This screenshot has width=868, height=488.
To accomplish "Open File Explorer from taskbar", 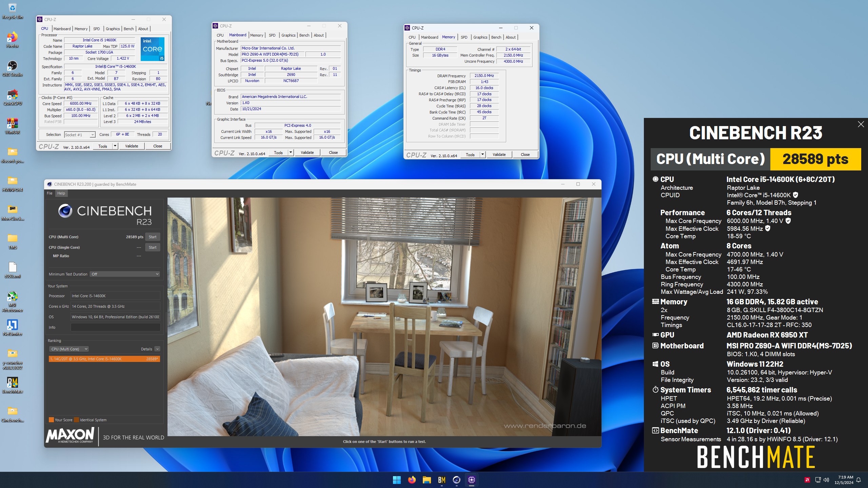I will [x=427, y=480].
